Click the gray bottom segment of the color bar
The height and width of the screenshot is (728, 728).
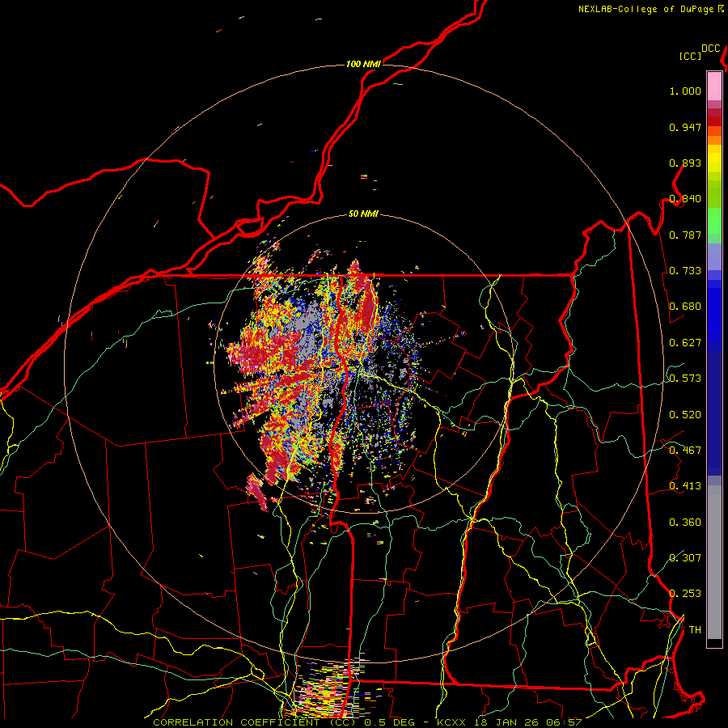(x=714, y=562)
